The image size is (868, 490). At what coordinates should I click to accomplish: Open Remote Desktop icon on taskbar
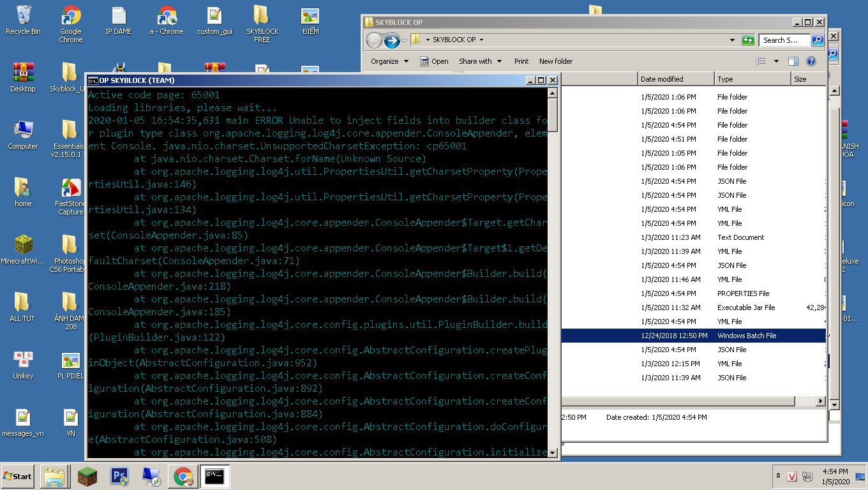click(151, 476)
